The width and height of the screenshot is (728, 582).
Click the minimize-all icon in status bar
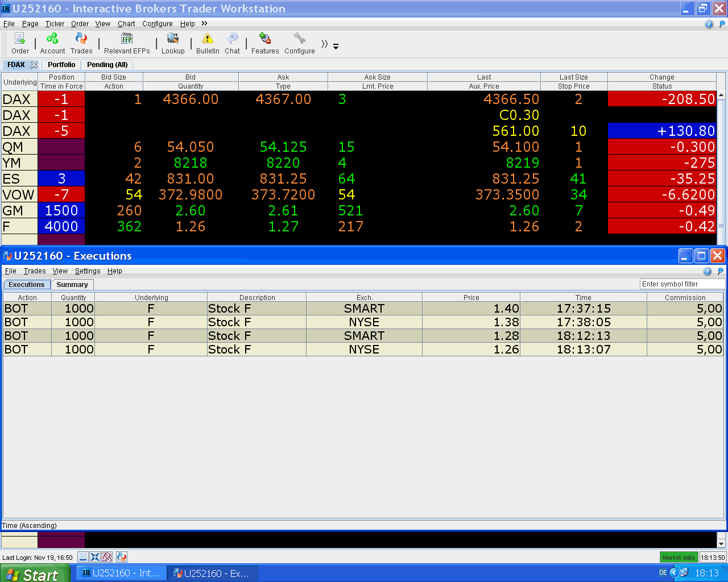(83, 557)
